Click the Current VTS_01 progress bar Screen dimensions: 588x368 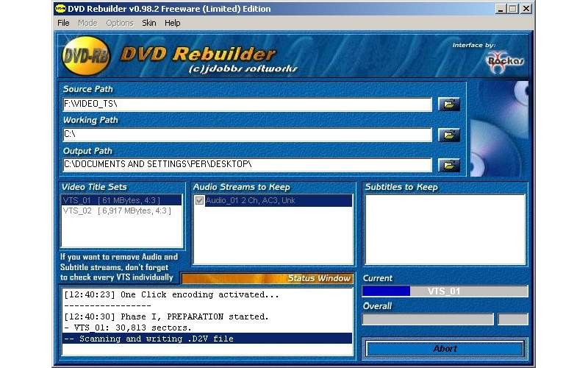[x=445, y=291]
